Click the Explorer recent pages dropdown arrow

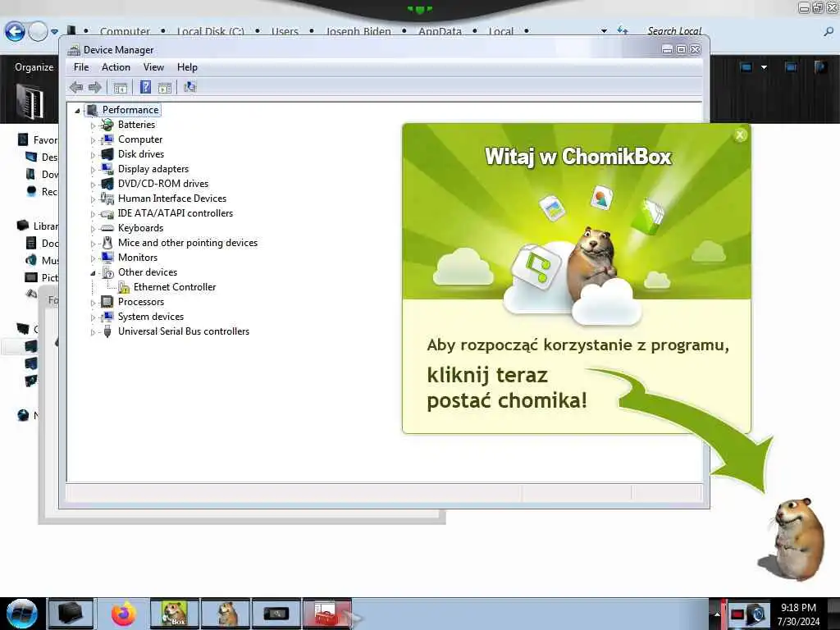55,32
